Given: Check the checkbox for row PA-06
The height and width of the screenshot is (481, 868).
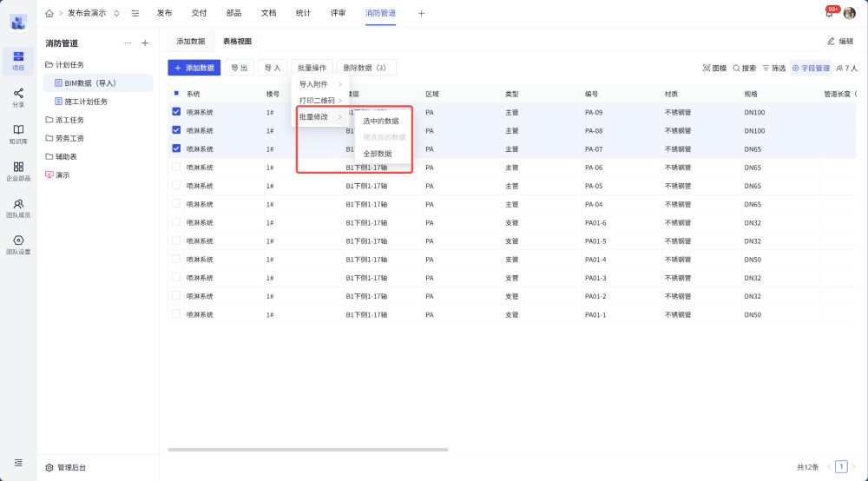Looking at the screenshot, I should tap(176, 167).
